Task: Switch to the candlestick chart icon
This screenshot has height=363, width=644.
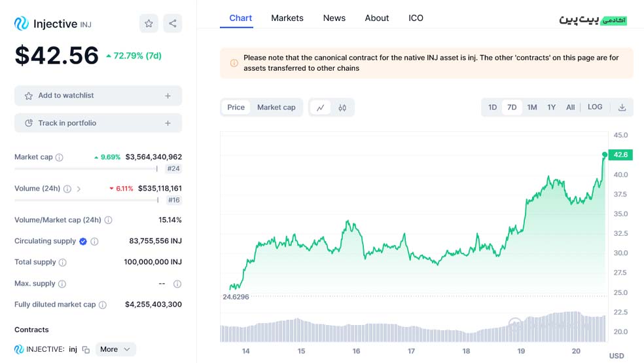Action: pyautogui.click(x=342, y=107)
